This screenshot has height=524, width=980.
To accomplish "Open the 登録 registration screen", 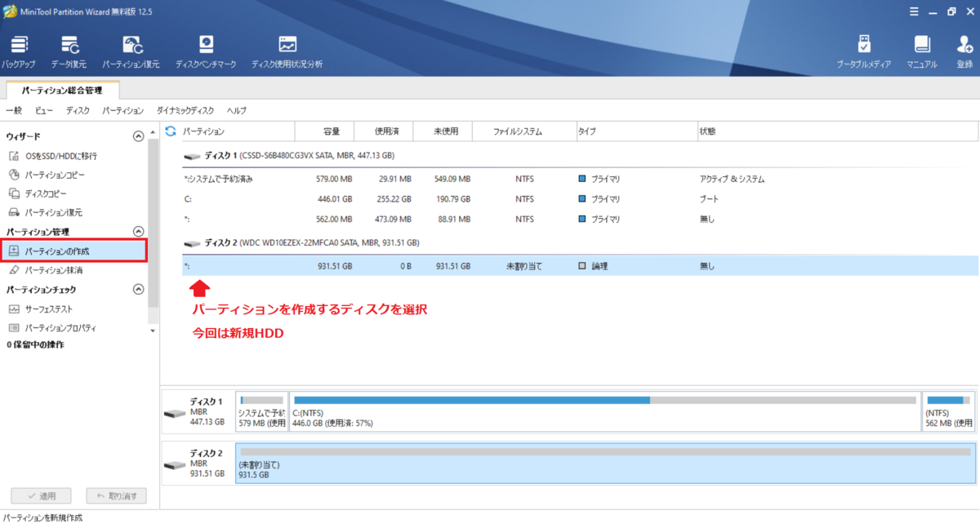I will (964, 49).
